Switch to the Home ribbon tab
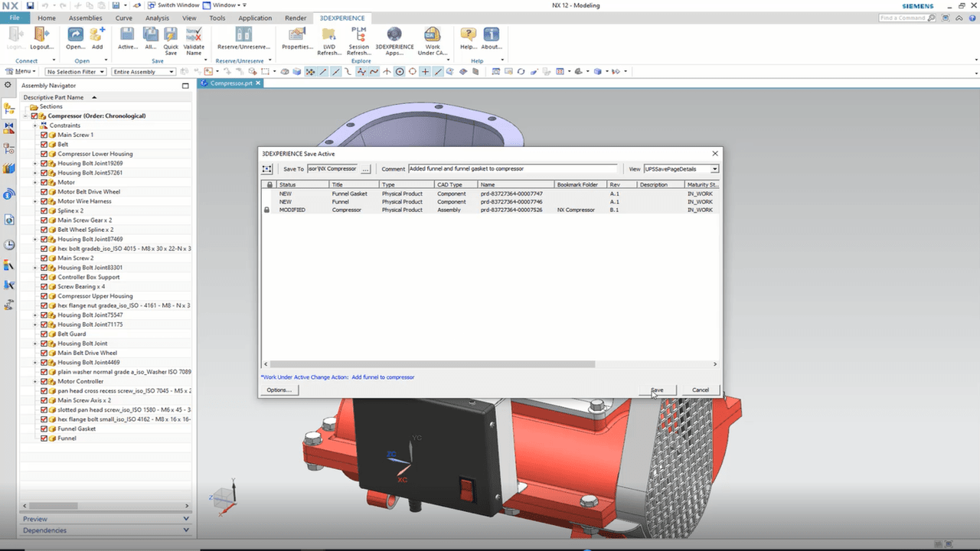Viewport: 980px width, 551px height. coord(46,18)
